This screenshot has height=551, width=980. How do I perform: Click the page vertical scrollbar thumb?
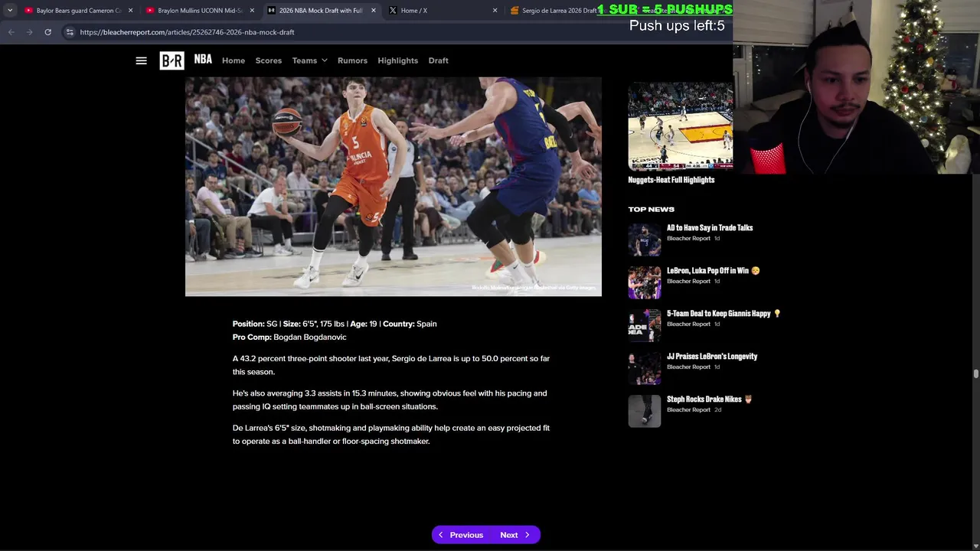[975, 373]
